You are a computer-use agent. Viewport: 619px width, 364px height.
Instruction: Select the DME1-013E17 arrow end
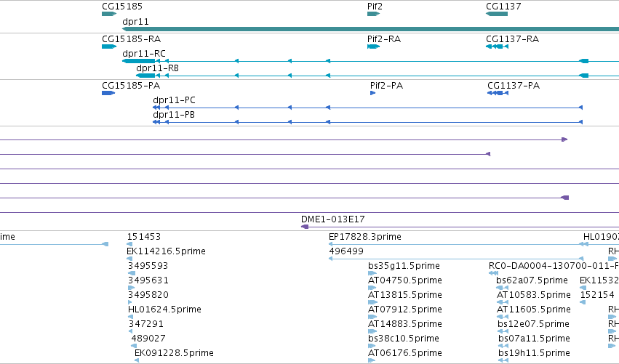305,227
